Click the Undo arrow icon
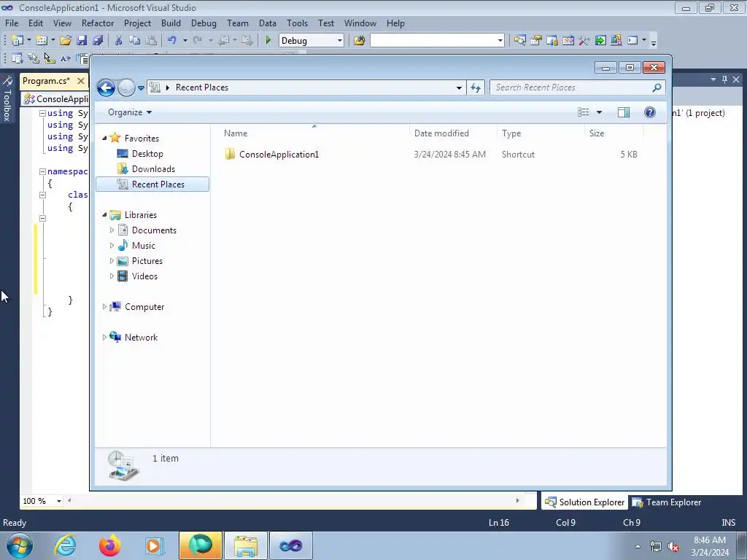The height and width of the screenshot is (560, 747). click(x=171, y=41)
